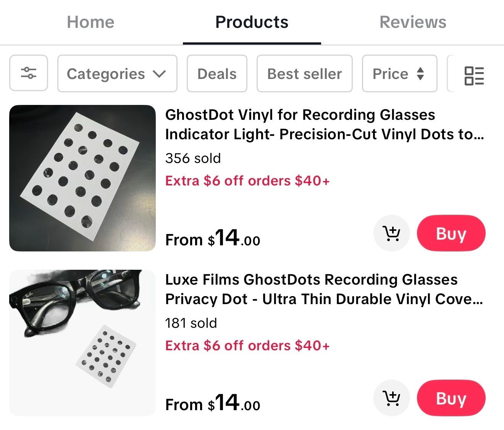The width and height of the screenshot is (504, 430).
Task: View Luxe Films glasses product thumbnail
Action: 82,343
